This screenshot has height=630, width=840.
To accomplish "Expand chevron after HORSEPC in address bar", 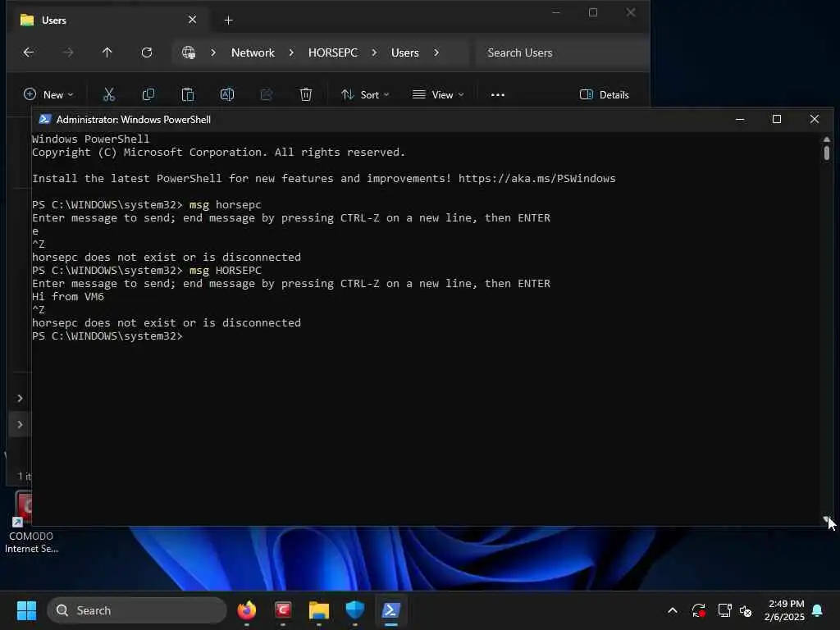I will tap(374, 52).
